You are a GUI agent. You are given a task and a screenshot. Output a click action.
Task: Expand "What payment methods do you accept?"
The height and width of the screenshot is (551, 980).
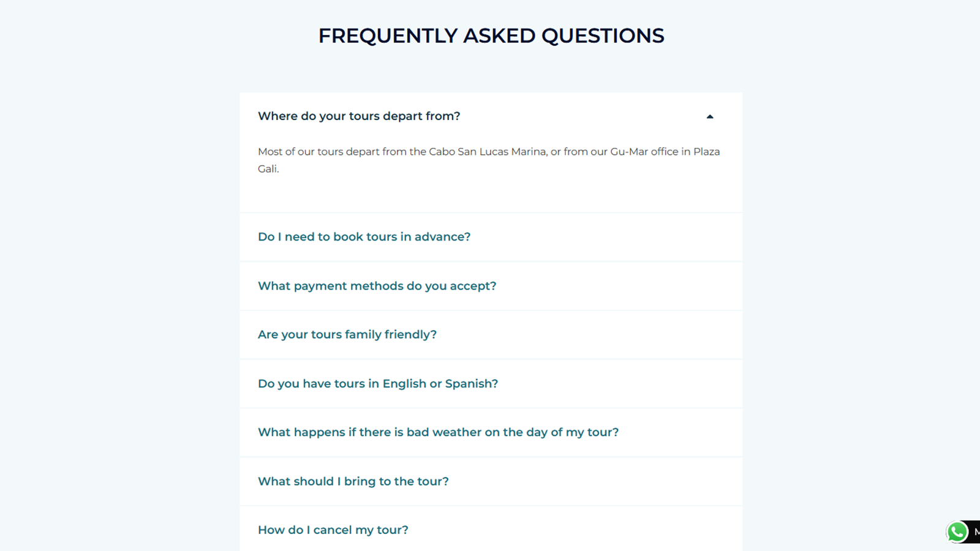[377, 286]
